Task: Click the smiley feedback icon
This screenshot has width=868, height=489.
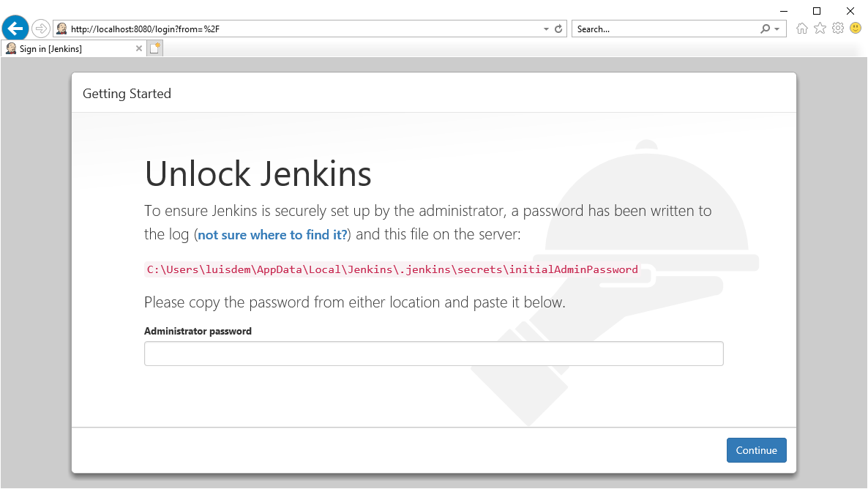Action: coord(856,29)
